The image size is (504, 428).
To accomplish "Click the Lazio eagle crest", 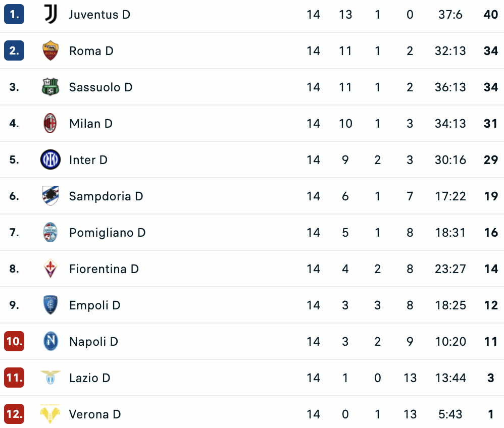I will pyautogui.click(x=51, y=377).
